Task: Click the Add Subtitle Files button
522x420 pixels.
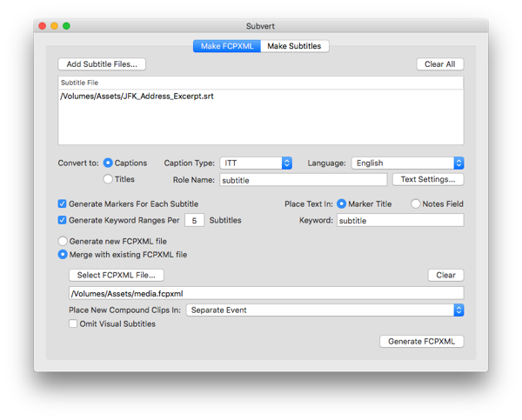Action: (102, 64)
